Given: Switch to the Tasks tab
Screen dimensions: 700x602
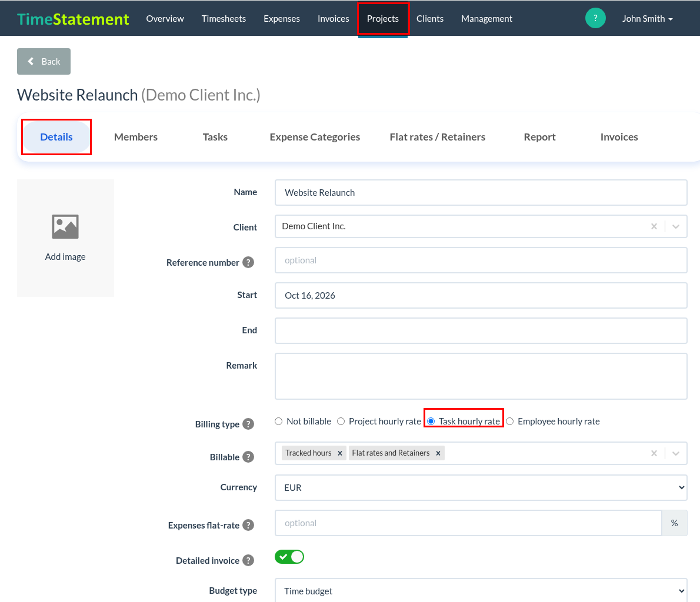Looking at the screenshot, I should coord(215,137).
